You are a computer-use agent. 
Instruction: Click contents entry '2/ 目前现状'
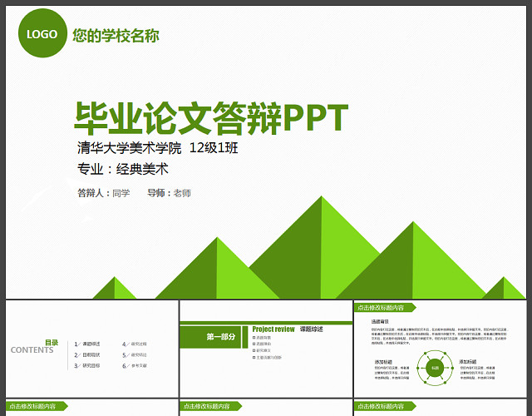pos(87,355)
